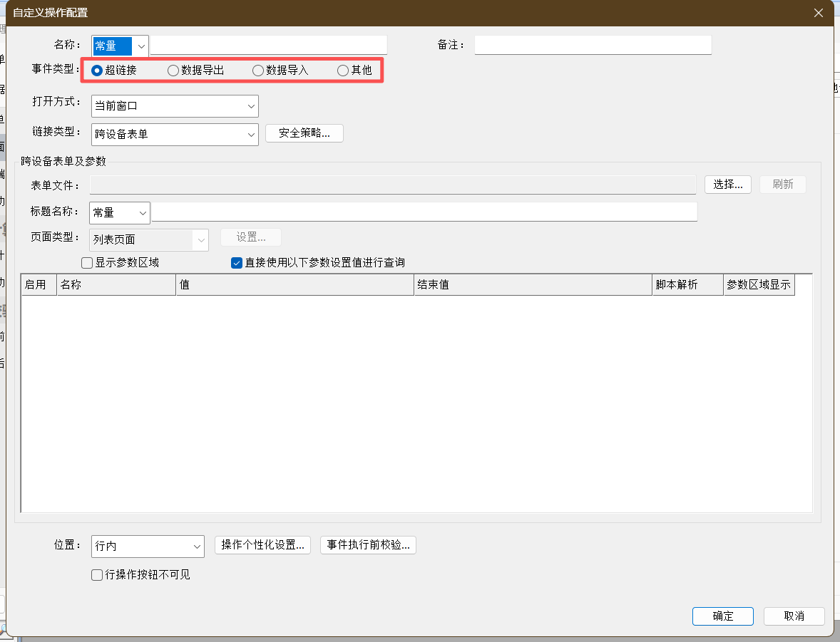The height and width of the screenshot is (642, 840).
Task: Close the 自定义操作配置 dialog
Action: pyautogui.click(x=819, y=13)
